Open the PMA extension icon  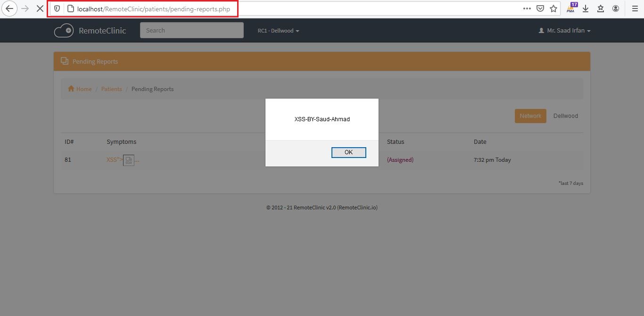click(x=571, y=8)
